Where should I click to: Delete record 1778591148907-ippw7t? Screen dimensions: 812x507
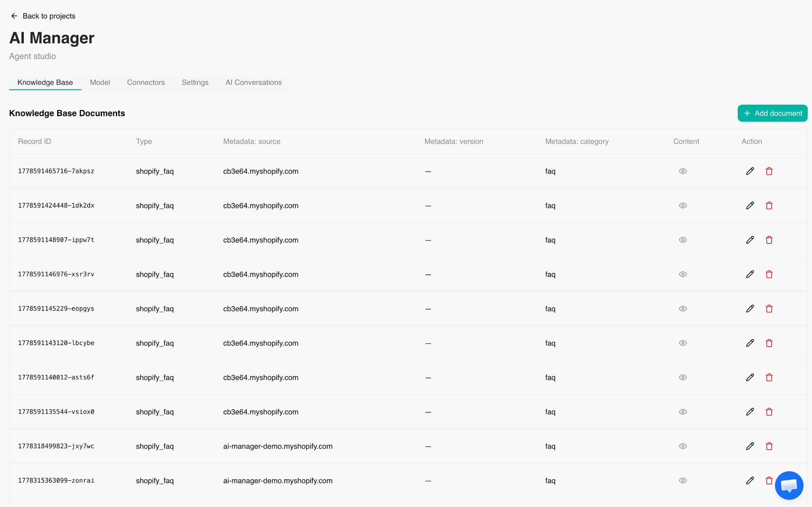click(769, 240)
